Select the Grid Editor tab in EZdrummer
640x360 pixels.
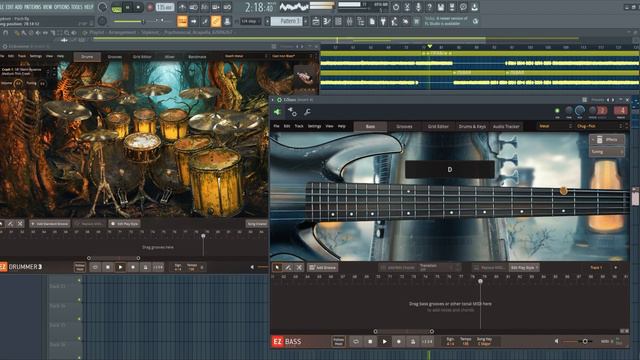[142, 57]
